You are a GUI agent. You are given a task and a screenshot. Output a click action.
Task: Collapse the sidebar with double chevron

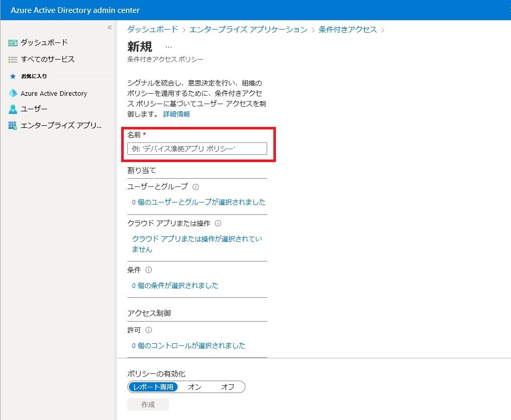point(110,27)
